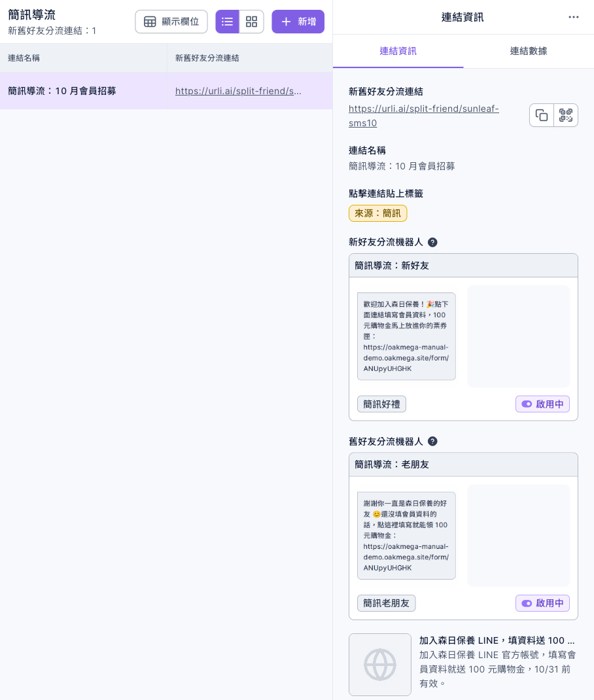The image size is (594, 700).
Task: Click the 連結名稱 value in details panel
Action: 402,166
